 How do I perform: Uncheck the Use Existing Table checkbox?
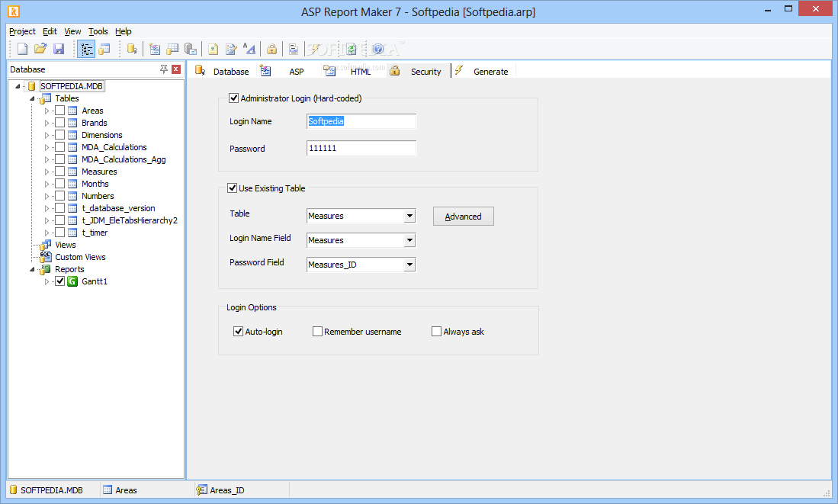232,188
